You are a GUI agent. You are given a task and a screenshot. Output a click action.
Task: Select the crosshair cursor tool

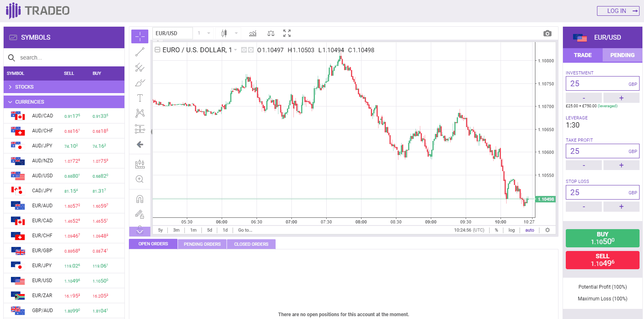pos(140,37)
